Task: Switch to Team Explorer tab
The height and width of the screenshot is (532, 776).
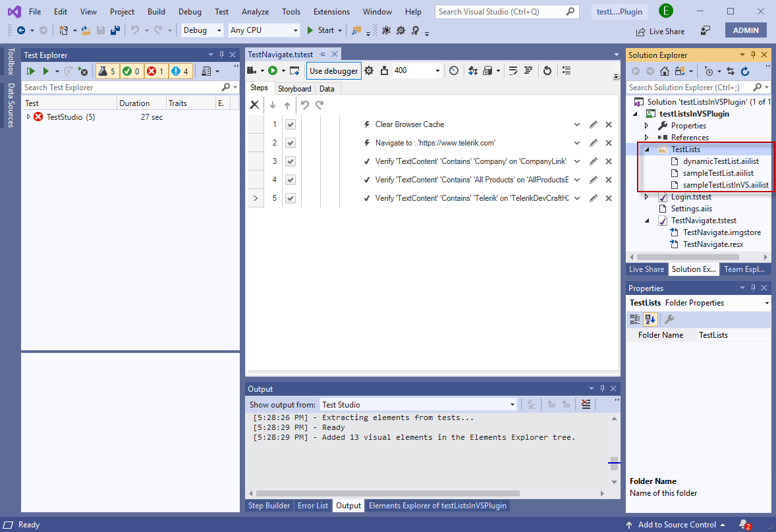Action: coord(744,269)
